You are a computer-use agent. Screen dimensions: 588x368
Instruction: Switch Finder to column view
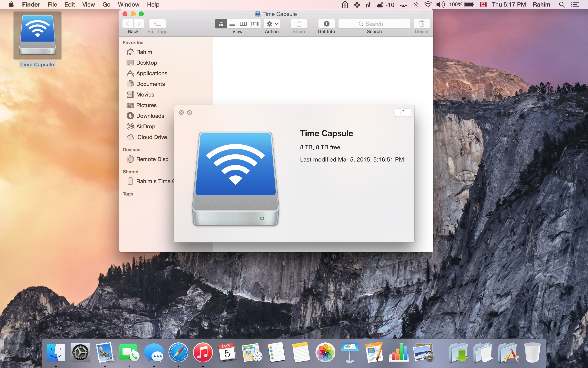click(243, 24)
